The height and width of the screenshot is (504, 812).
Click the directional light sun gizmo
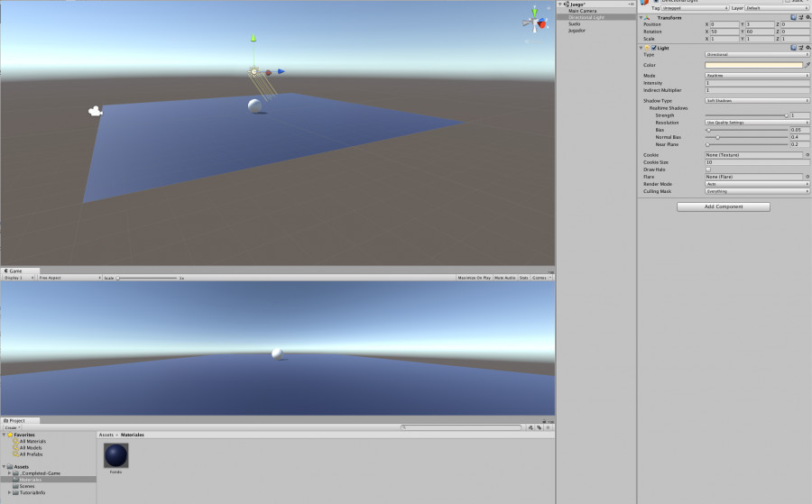pyautogui.click(x=254, y=71)
